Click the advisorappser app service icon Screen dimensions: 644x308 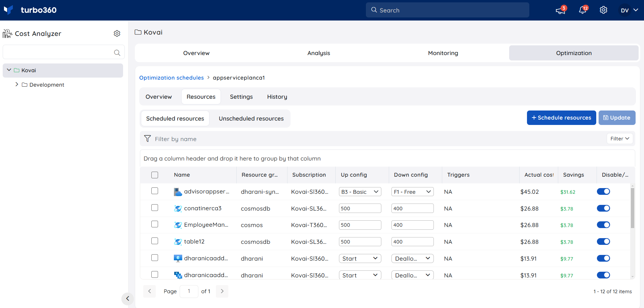coord(178,192)
